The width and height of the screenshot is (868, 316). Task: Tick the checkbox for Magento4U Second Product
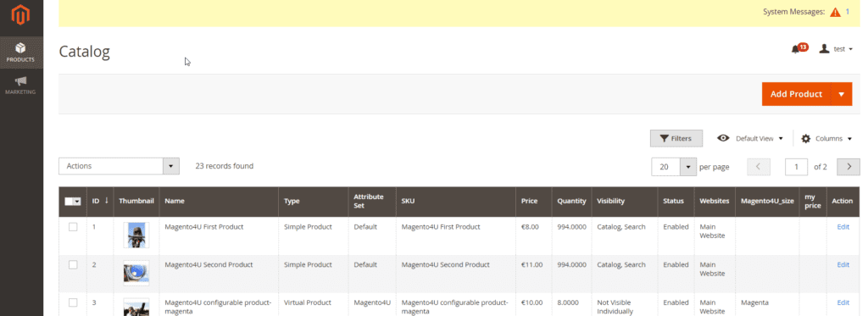tap(73, 264)
